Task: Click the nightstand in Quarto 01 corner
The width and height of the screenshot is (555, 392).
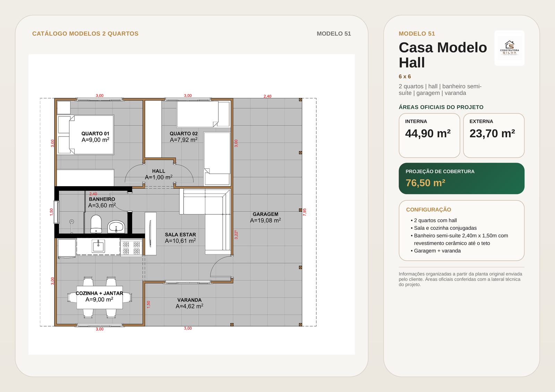Action: 64,107
